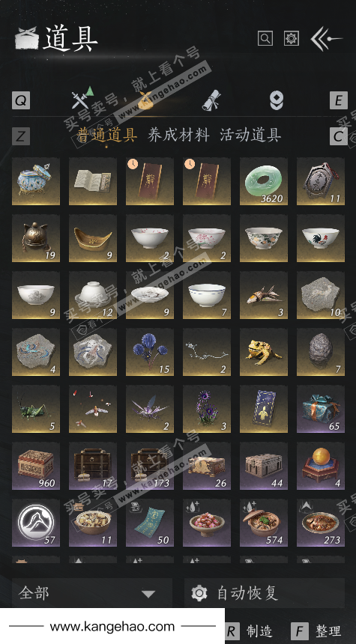Select the jade ring item with 3620
The height and width of the screenshot is (644, 356).
pyautogui.click(x=264, y=181)
